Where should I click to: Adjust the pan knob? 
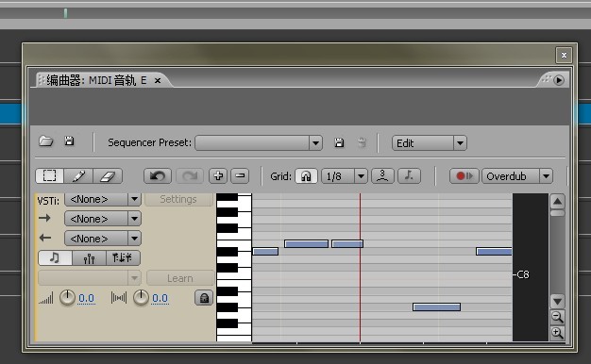pos(141,298)
